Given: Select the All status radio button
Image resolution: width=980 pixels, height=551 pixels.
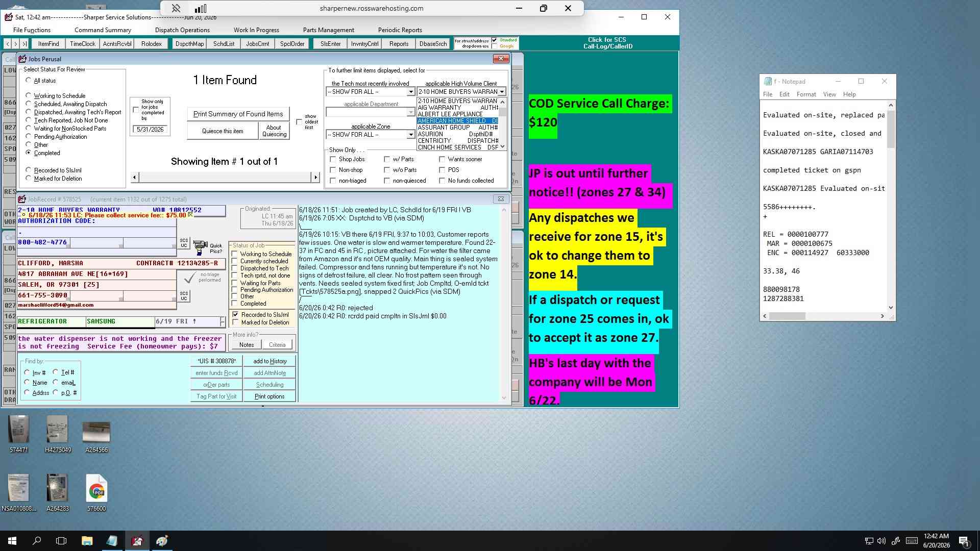Looking at the screenshot, I should [x=29, y=80].
